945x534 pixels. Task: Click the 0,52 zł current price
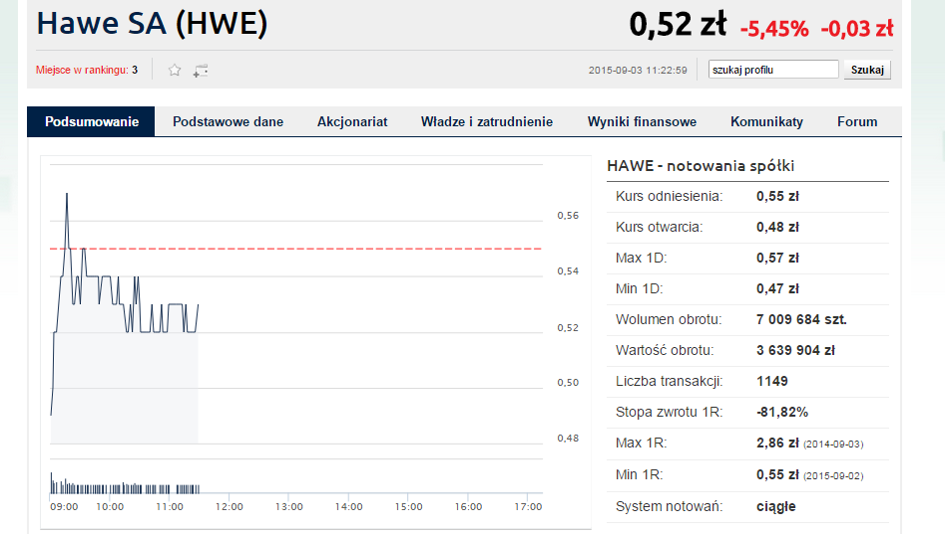coord(678,25)
